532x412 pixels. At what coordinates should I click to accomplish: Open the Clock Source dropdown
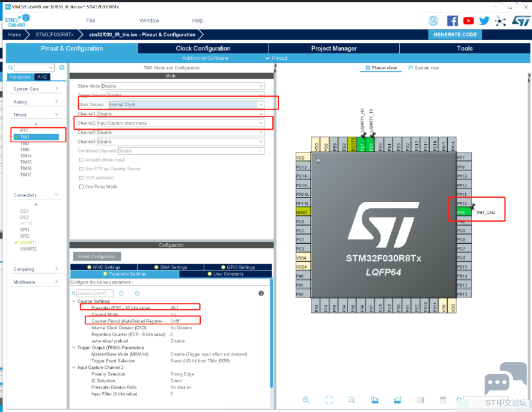[x=186, y=105]
